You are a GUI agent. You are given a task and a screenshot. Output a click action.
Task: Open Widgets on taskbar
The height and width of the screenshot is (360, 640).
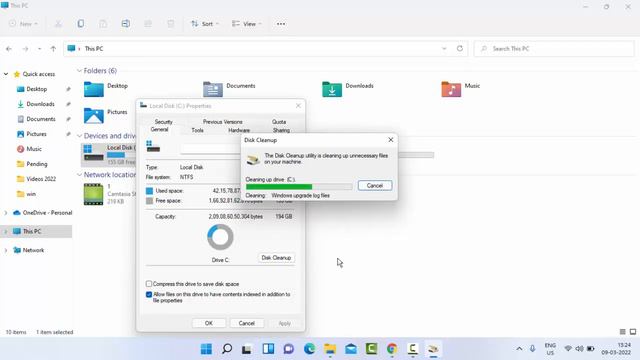pyautogui.click(x=268, y=349)
